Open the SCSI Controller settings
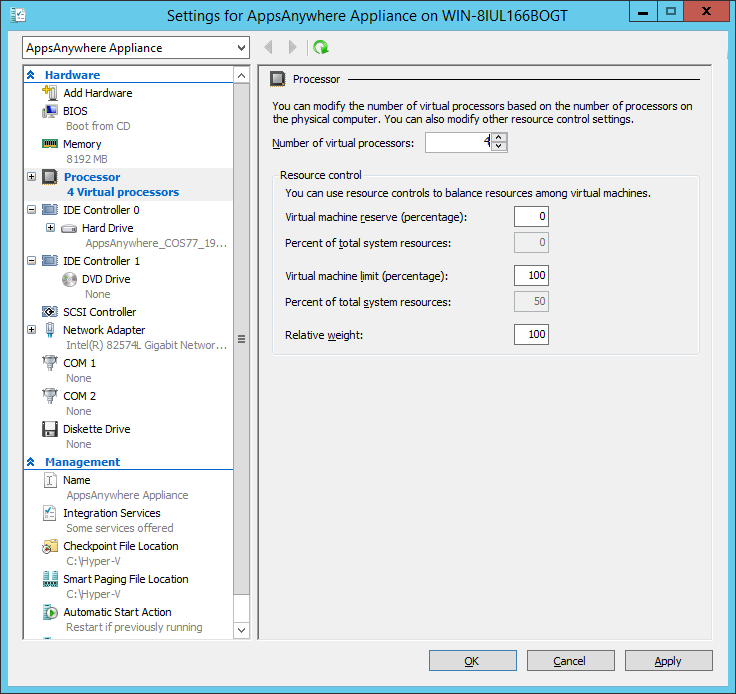The image size is (736, 694). coord(99,312)
